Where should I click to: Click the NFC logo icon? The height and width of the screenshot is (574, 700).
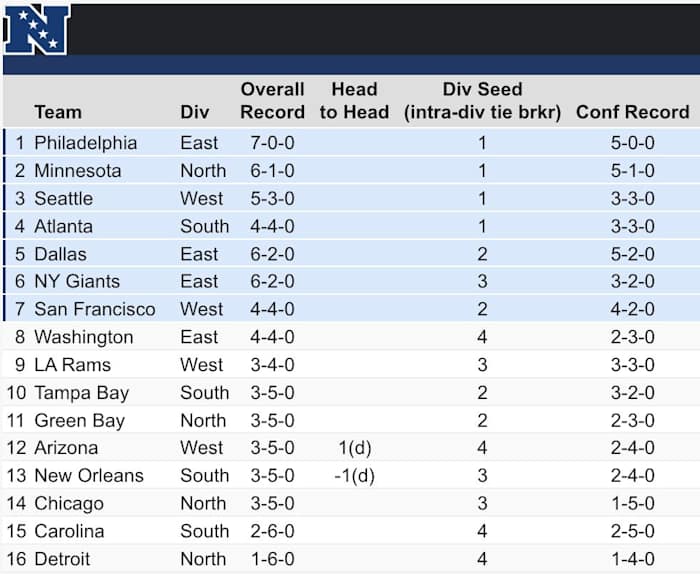(36, 27)
